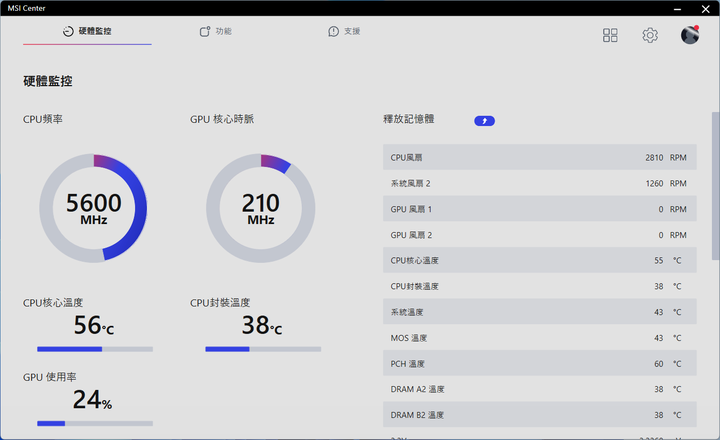Image resolution: width=720 pixels, height=440 pixels.
Task: Select the 系統溫度 43 °C row
Action: point(540,312)
